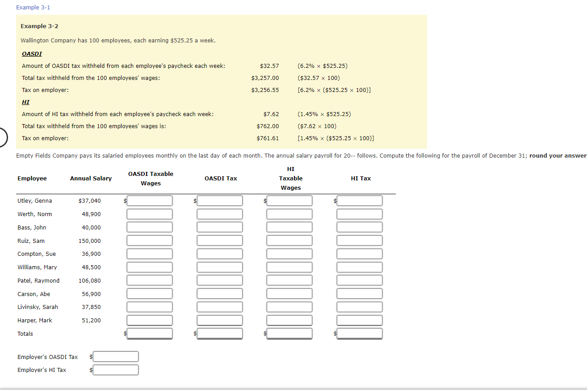587x392 pixels.
Task: Click HI Tax field for Harper, Mark
Action: pyautogui.click(x=360, y=321)
